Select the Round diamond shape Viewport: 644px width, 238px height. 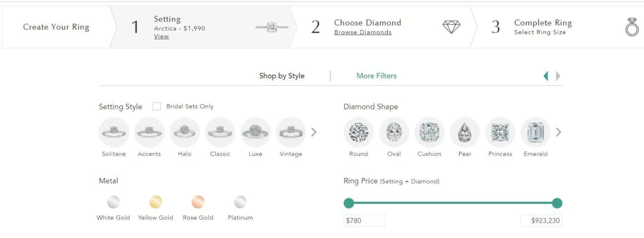pyautogui.click(x=358, y=132)
